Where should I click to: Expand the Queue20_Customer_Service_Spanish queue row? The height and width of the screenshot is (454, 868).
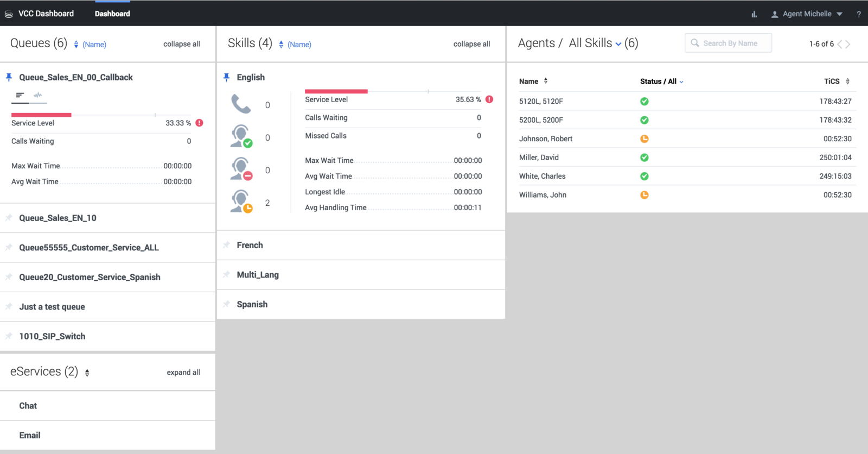click(x=107, y=277)
